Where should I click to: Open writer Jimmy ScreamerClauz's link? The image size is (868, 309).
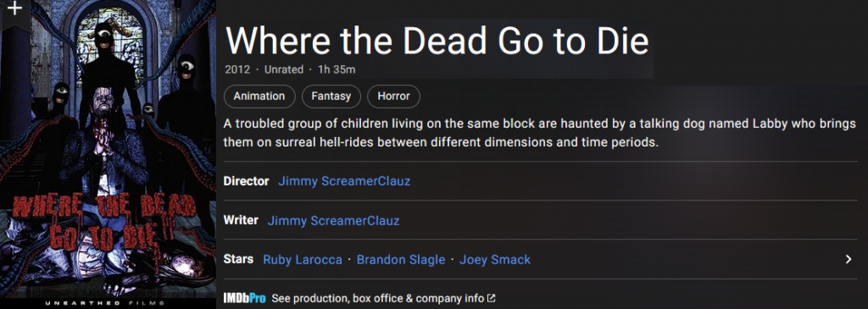click(x=333, y=221)
